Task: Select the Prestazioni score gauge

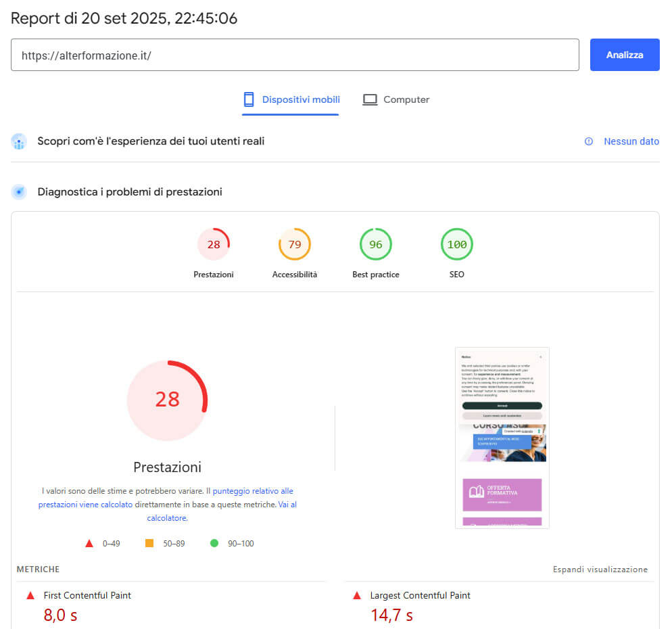Action: tap(214, 244)
